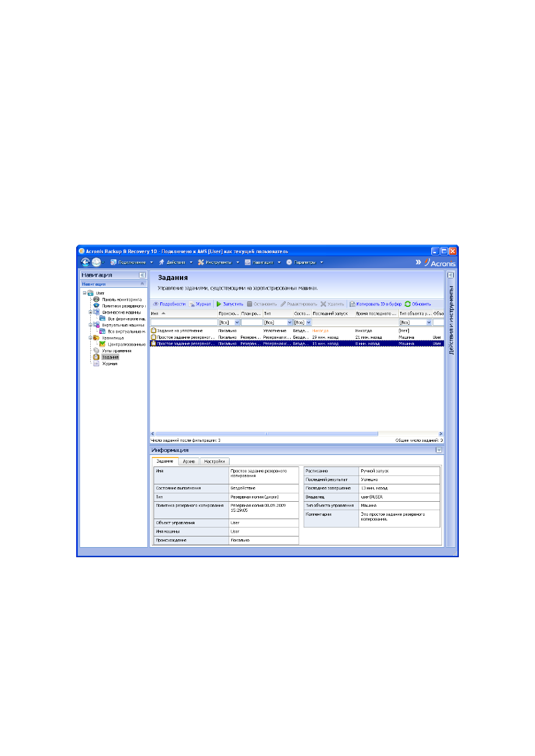Focus the План резервного filter field
Viewport: 535px width, 756px height.
[252, 323]
